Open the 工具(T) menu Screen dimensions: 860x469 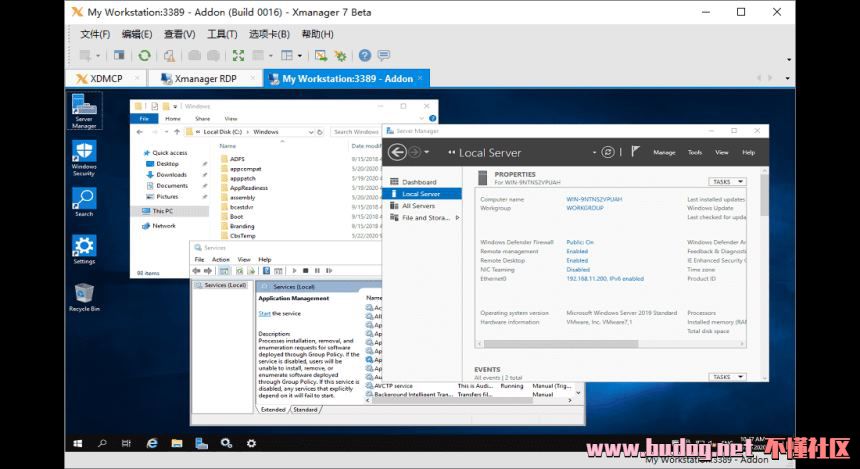pyautogui.click(x=222, y=34)
